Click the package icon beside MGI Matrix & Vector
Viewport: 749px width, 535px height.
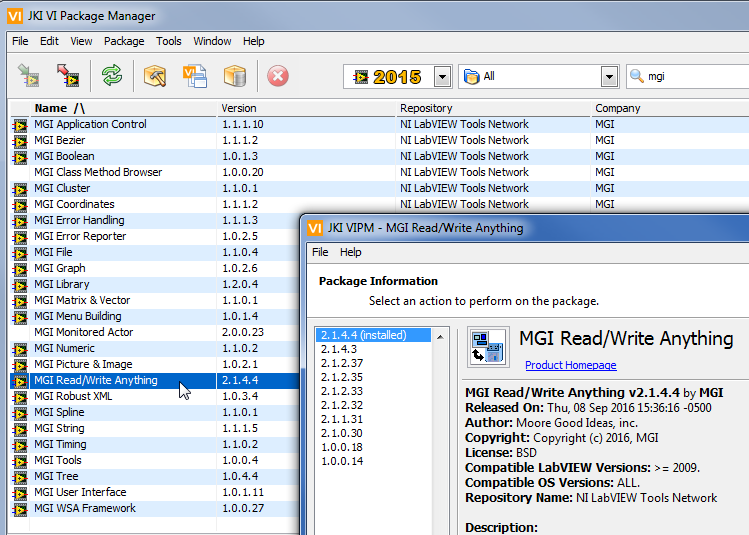point(20,301)
